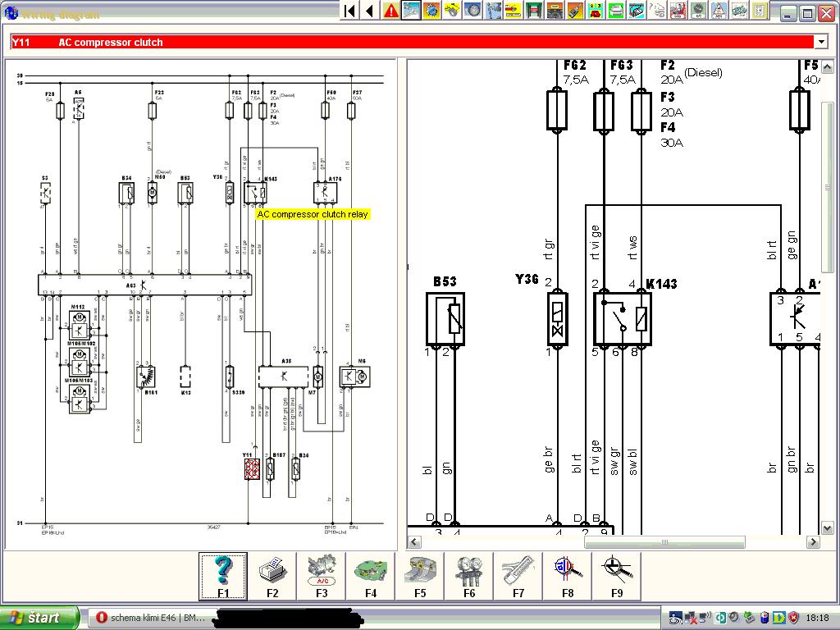Print the diagram with the F2 printer button
Screen dimensions: 840x630
coord(272,576)
